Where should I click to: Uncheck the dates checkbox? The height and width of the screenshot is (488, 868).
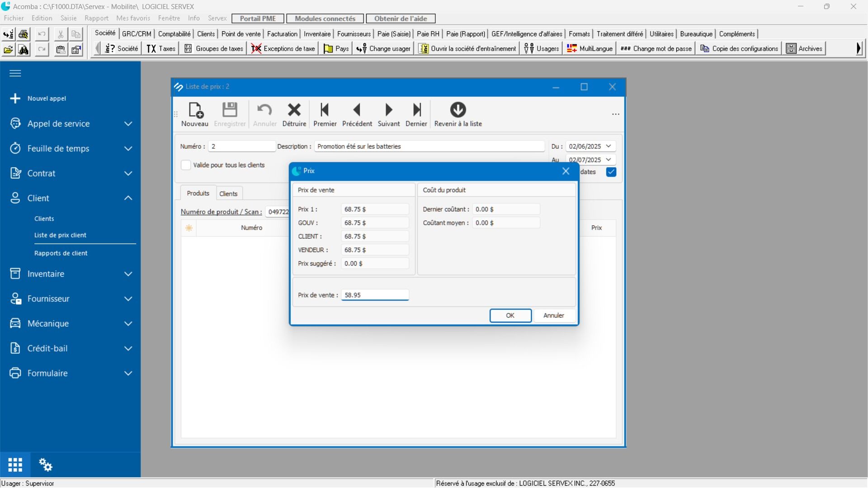point(611,172)
